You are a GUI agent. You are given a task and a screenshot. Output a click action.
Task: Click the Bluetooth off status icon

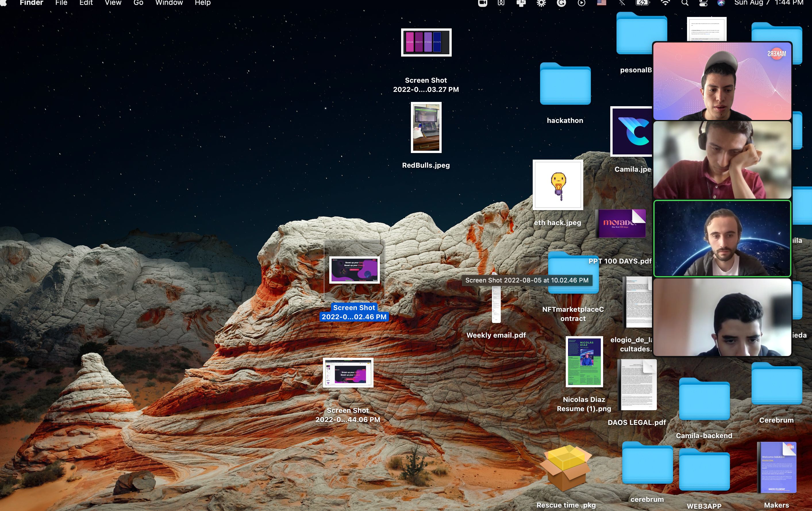coord(622,3)
